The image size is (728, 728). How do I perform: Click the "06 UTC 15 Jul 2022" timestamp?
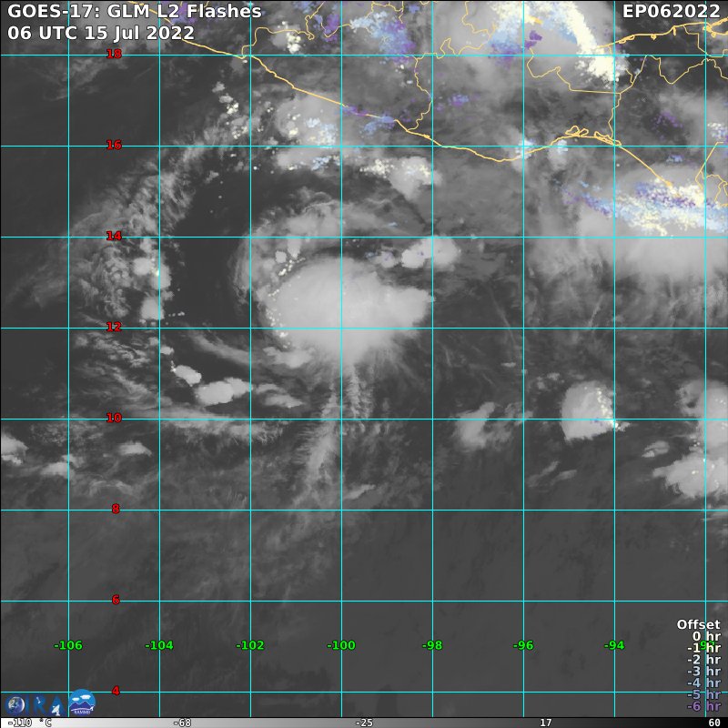pyautogui.click(x=101, y=33)
